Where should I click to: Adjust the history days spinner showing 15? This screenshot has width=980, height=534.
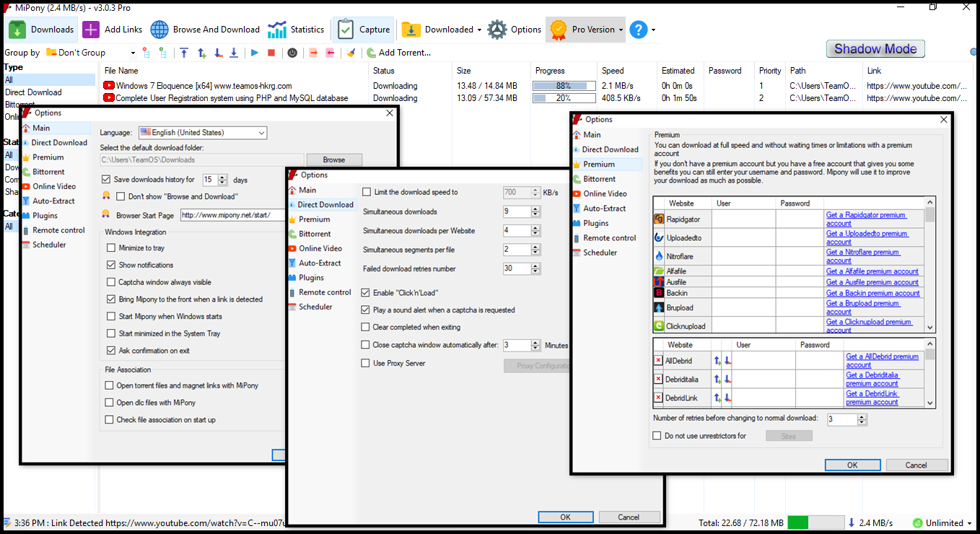tap(222, 180)
